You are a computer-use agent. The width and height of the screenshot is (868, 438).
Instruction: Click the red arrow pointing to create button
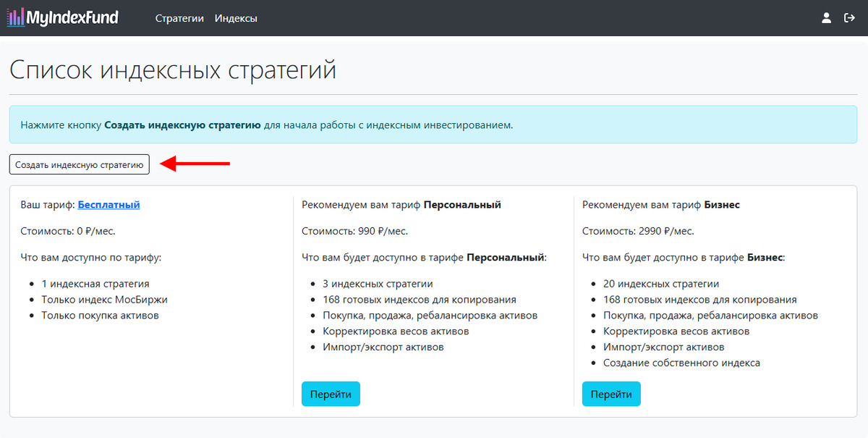tap(195, 164)
